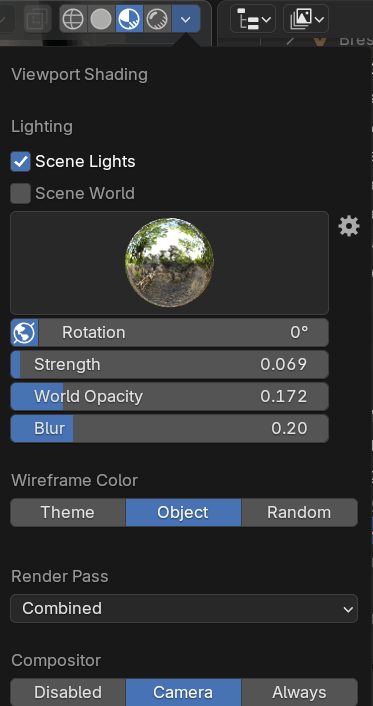Image resolution: width=373 pixels, height=706 pixels.
Task: Open HDRI settings gear icon
Action: point(349,226)
